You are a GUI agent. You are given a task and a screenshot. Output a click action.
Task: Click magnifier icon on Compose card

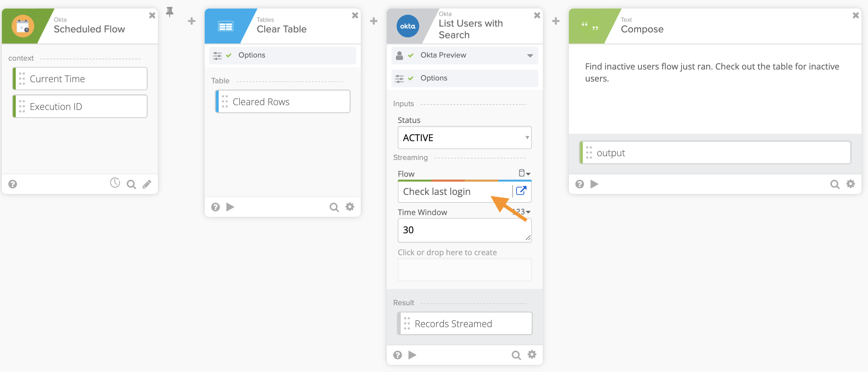[x=835, y=184]
